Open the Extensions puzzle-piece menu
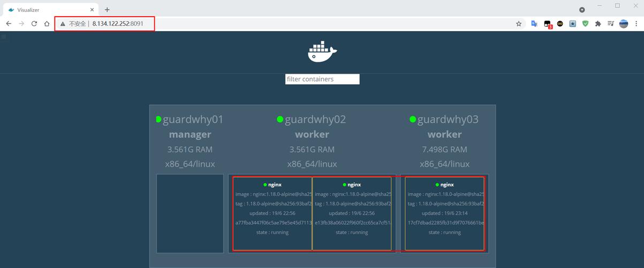This screenshot has height=268, width=644. [598, 24]
